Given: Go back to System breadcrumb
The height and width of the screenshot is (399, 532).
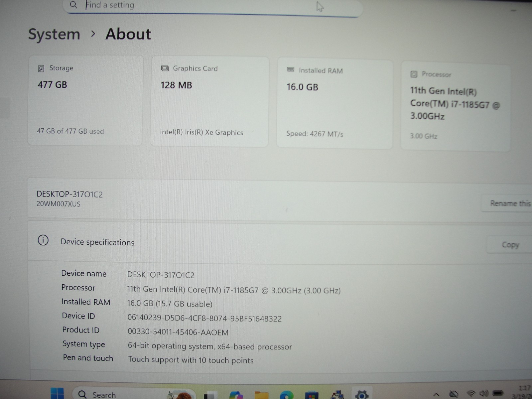Looking at the screenshot, I should point(54,34).
